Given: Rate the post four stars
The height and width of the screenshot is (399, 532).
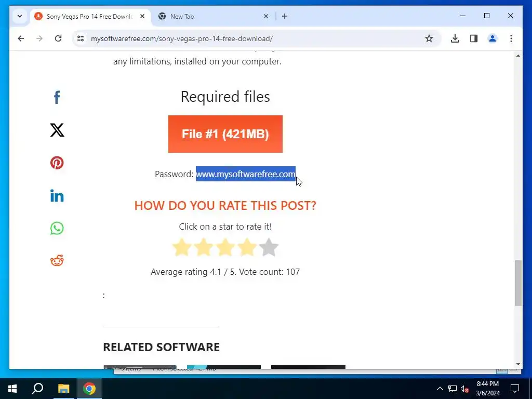Looking at the screenshot, I should 247,247.
